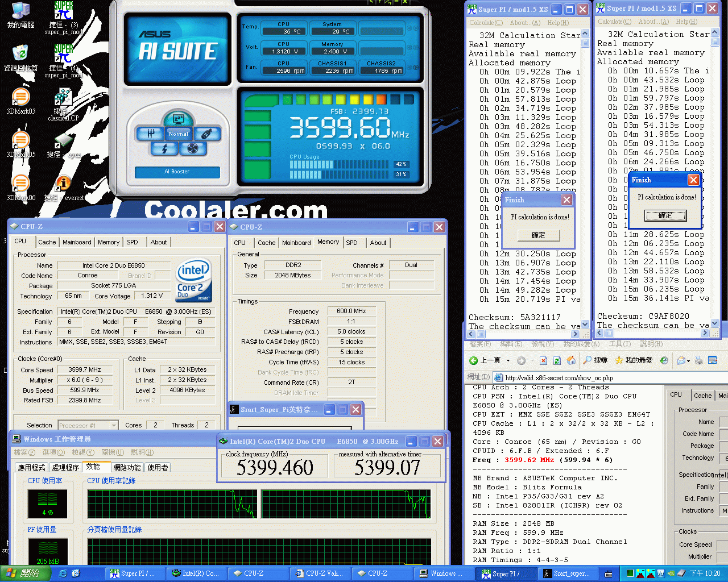Switch to the 網路功能 tab in Task Manager
Viewport: 728px width, 582px height.
(x=127, y=467)
